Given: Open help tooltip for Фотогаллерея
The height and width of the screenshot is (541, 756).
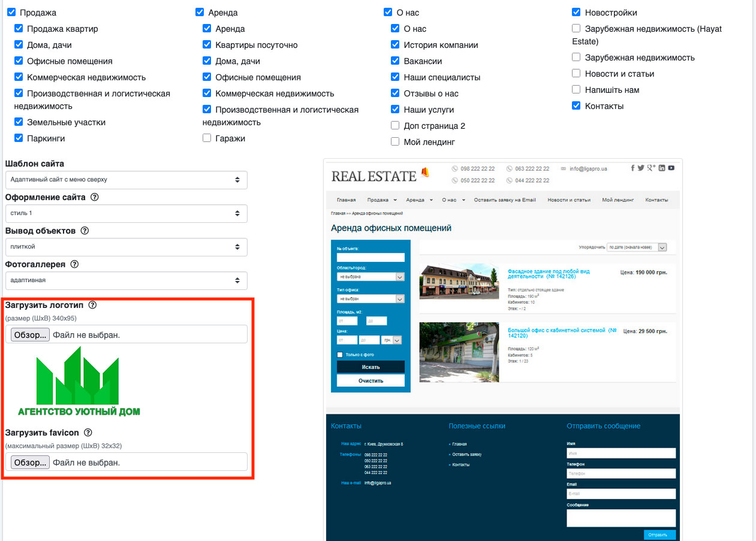Looking at the screenshot, I should pos(75,264).
